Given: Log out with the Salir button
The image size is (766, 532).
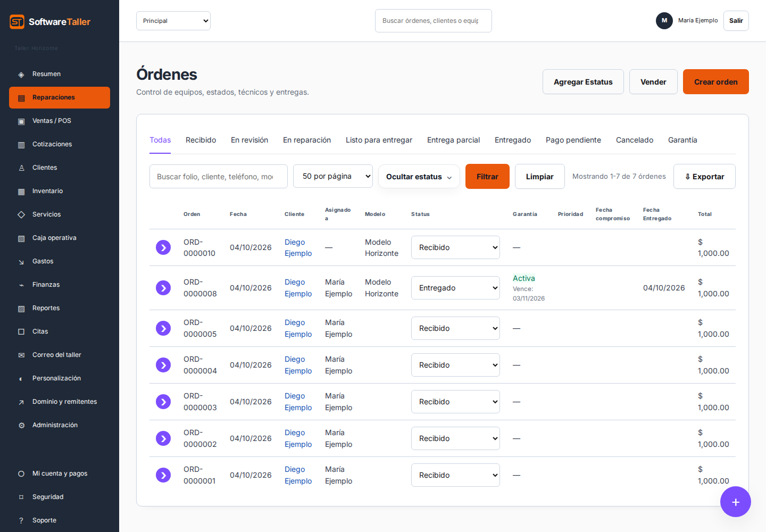Looking at the screenshot, I should pyautogui.click(x=736, y=21).
